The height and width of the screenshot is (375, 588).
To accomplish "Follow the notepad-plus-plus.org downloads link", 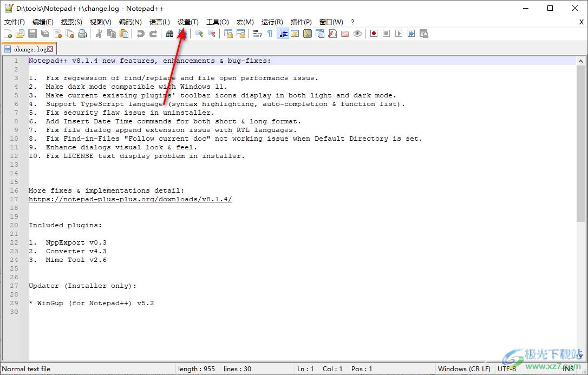I will click(x=130, y=199).
